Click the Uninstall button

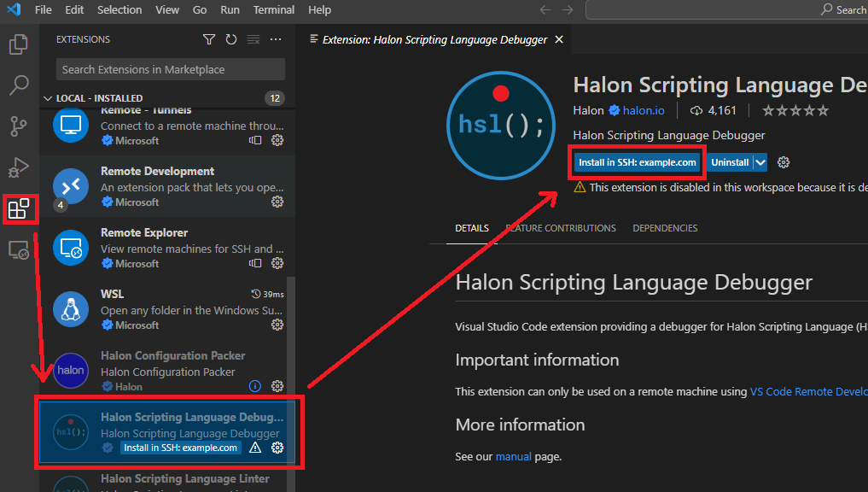point(730,162)
